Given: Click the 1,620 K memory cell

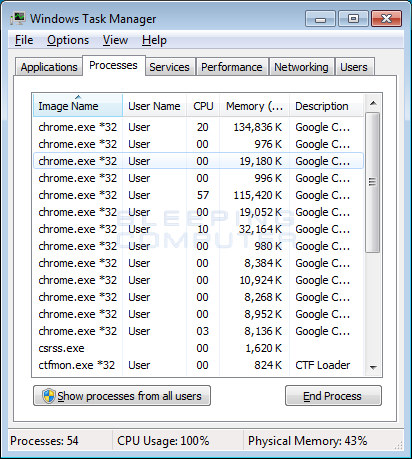Looking at the screenshot, I should tap(263, 348).
